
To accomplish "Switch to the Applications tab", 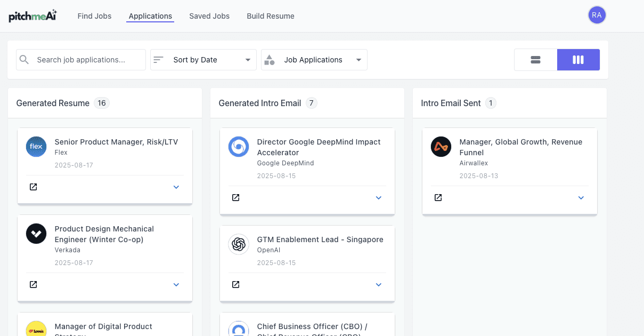I will click(150, 16).
